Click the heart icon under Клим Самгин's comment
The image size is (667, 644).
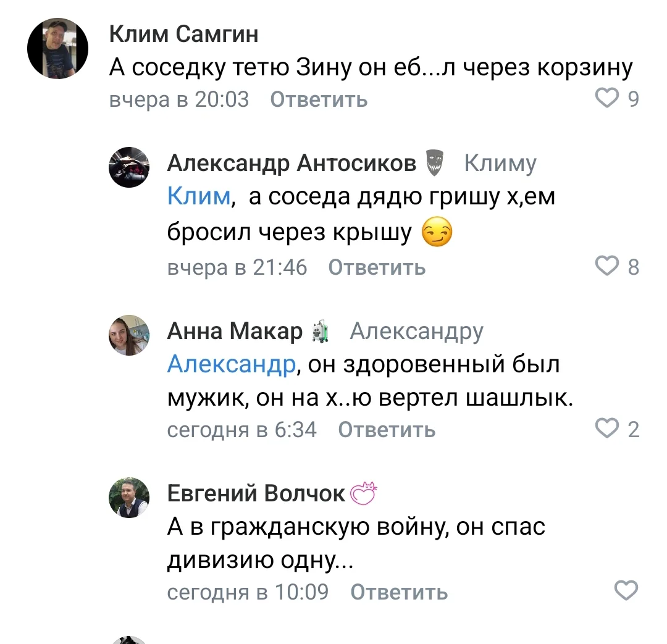point(608,98)
